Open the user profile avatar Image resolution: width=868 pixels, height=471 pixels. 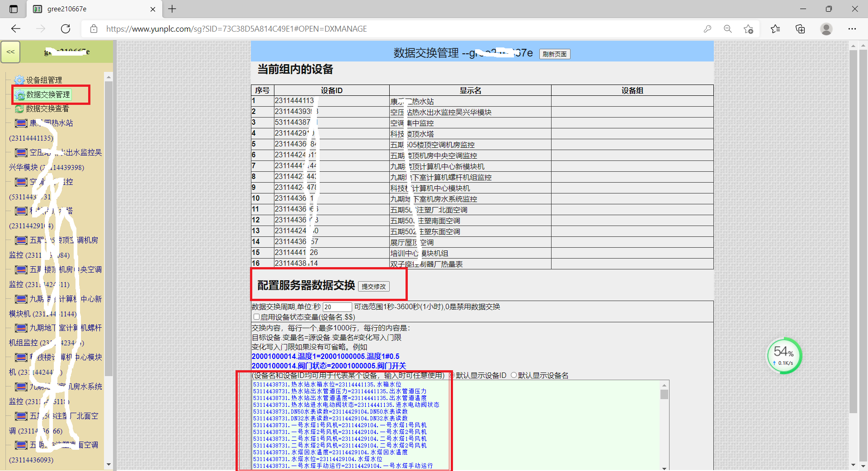point(826,29)
